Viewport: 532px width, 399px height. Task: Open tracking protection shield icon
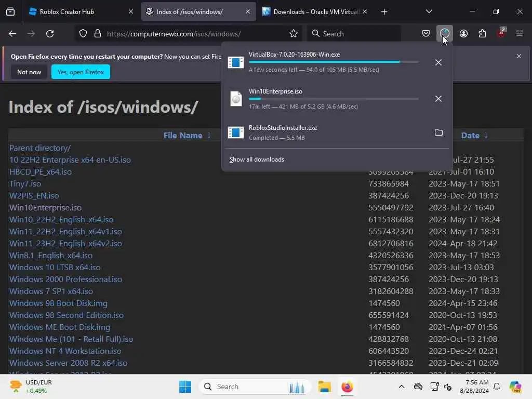coord(83,34)
